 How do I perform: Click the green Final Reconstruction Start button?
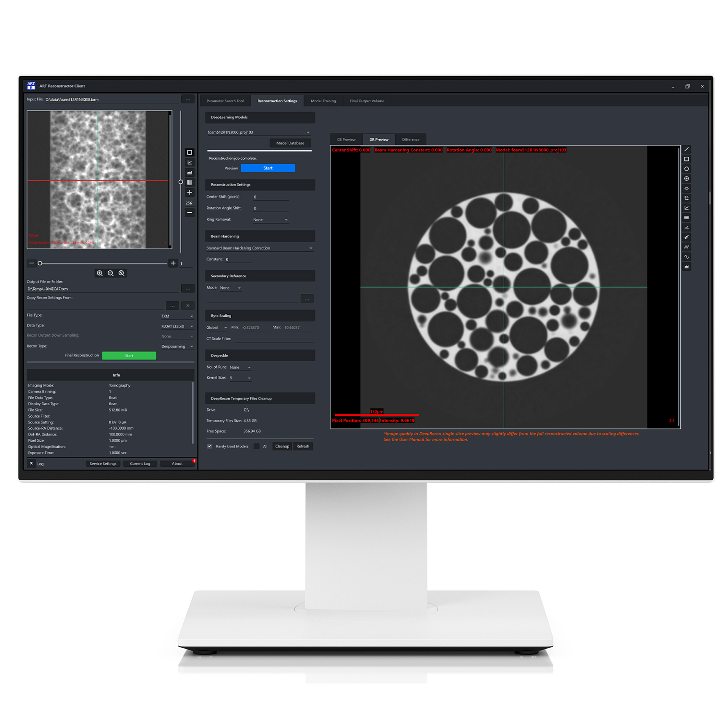(x=129, y=356)
